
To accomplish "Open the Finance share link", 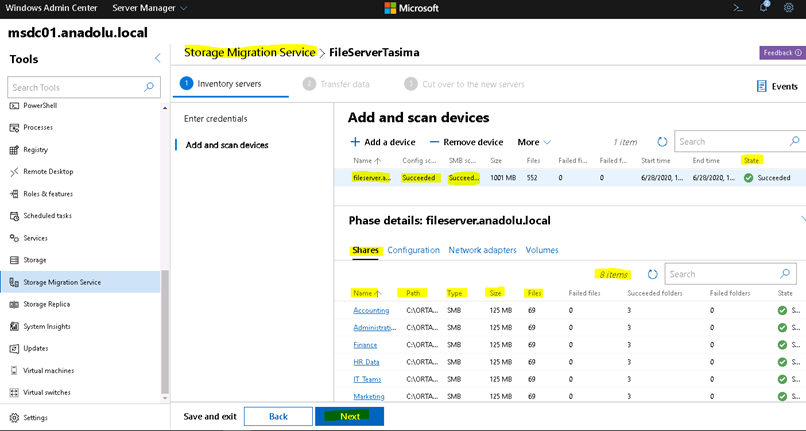I will [365, 345].
